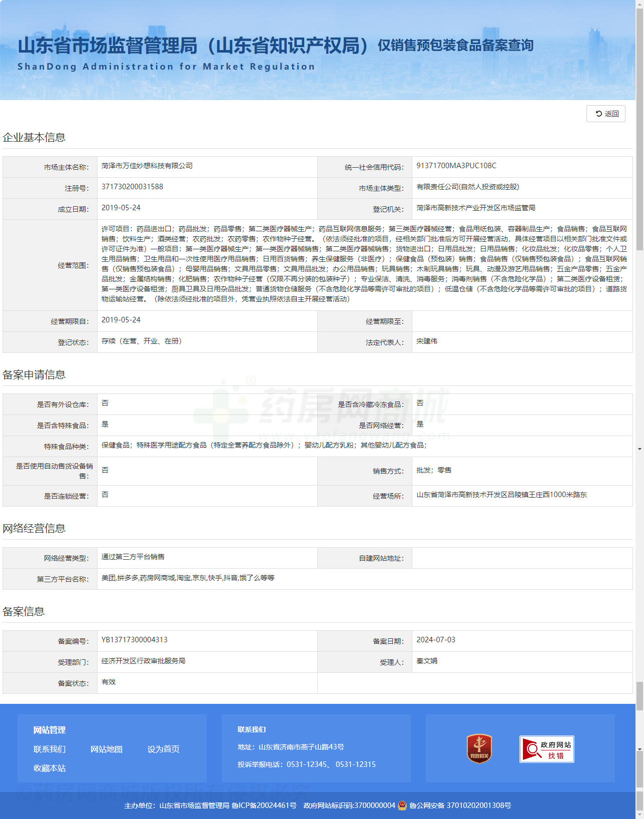Viewport: 644px width, 819px height.
Task: Click the 企业基本信息 section heading
Action: pos(34,138)
